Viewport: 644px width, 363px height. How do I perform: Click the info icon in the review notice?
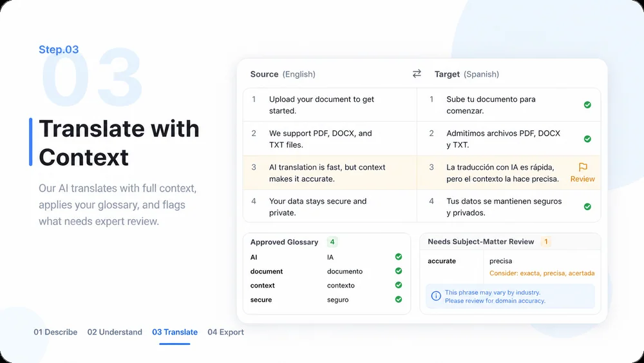(436, 296)
